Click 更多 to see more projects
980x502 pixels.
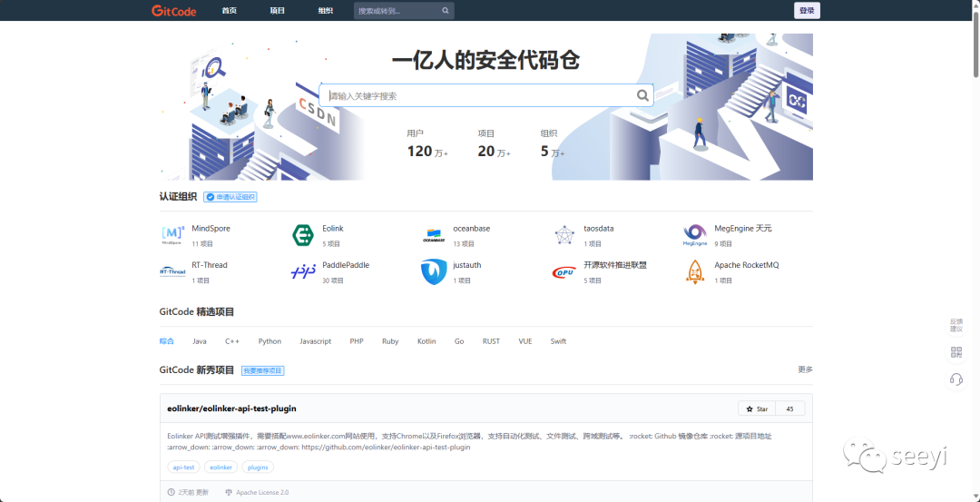pyautogui.click(x=806, y=369)
